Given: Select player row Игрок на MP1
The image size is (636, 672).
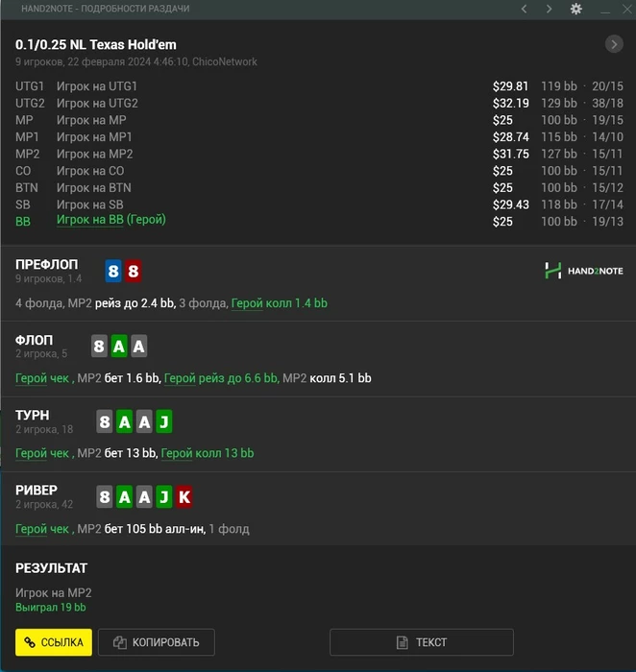Looking at the screenshot, I should [x=319, y=137].
